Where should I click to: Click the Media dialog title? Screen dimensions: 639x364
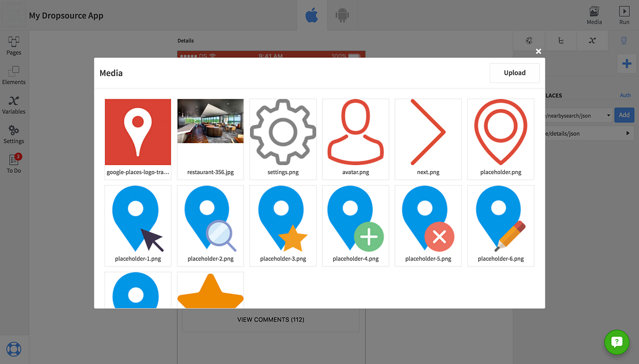(111, 73)
